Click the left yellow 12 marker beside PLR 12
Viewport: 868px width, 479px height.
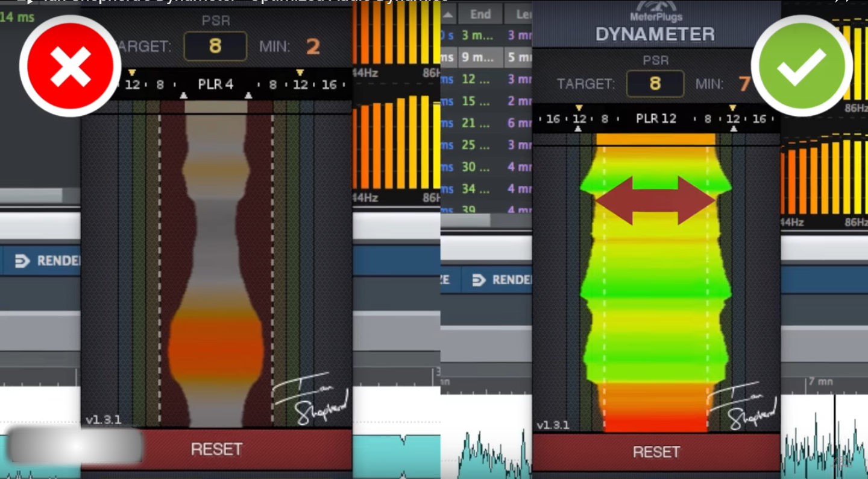coord(579,118)
